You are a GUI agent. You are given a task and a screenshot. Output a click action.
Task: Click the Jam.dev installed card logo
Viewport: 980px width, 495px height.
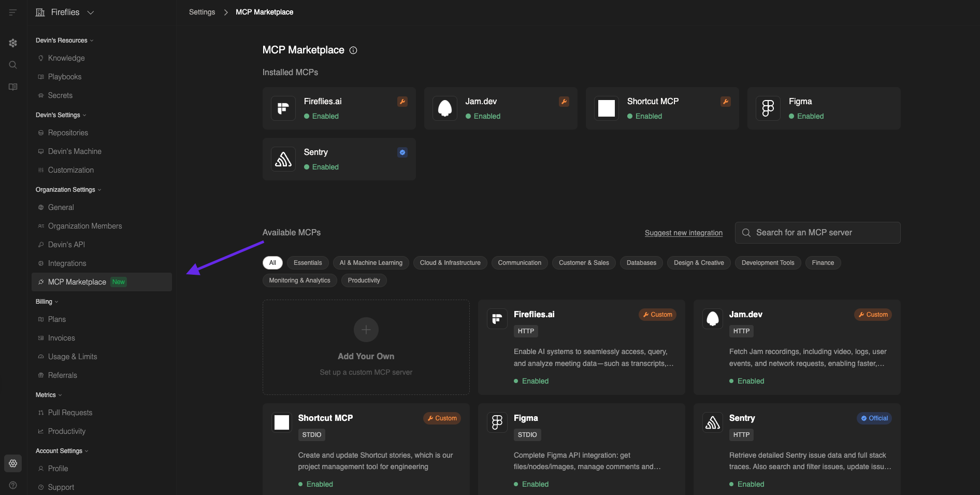tap(445, 108)
